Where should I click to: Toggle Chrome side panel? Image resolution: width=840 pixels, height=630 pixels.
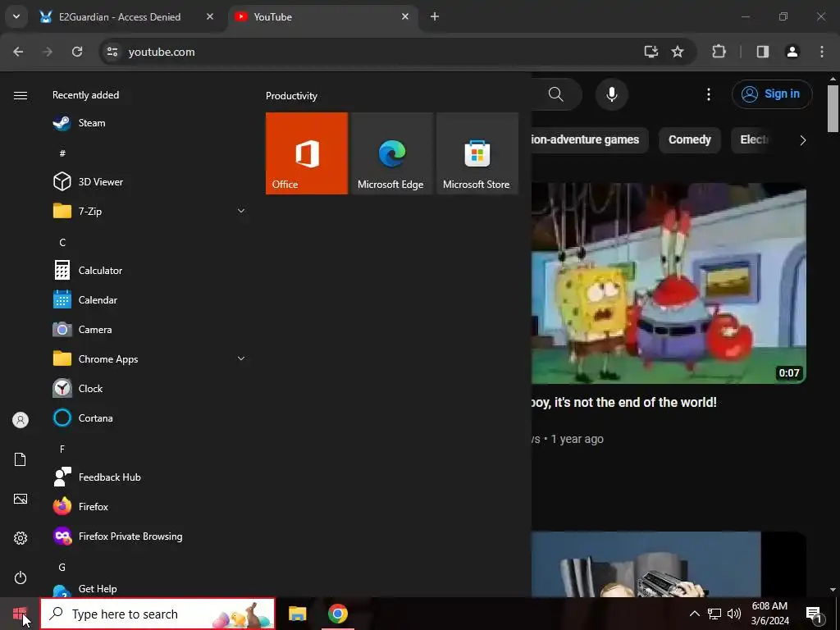(x=763, y=52)
